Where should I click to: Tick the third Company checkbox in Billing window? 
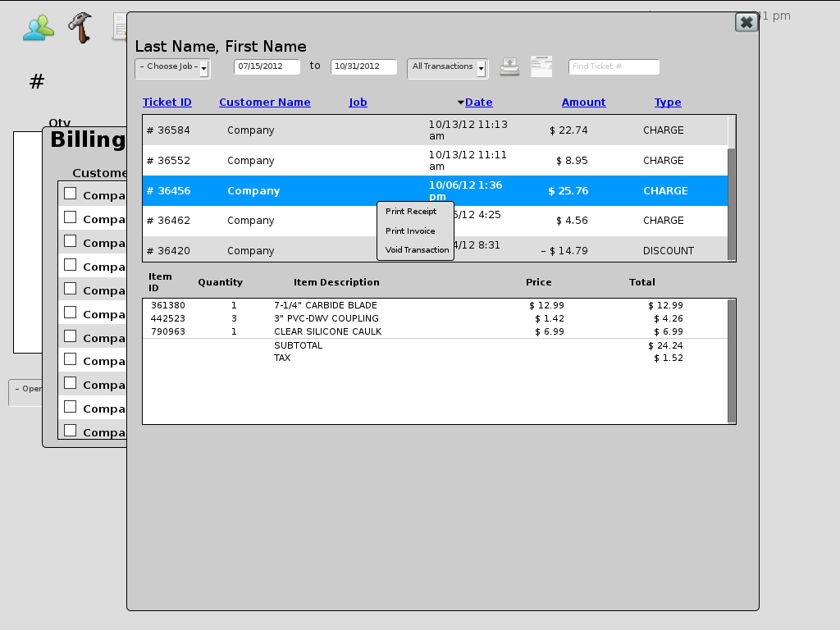point(71,241)
